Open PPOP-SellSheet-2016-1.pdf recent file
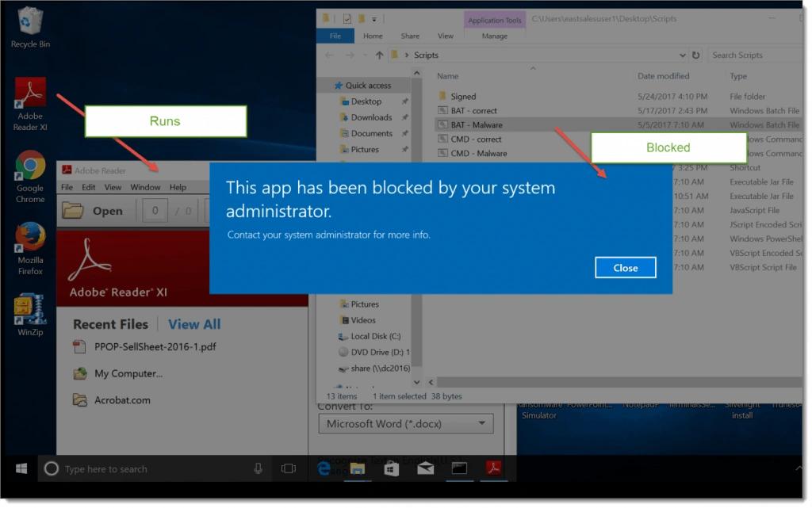Screen dimensions: 812x508 pyautogui.click(x=155, y=346)
